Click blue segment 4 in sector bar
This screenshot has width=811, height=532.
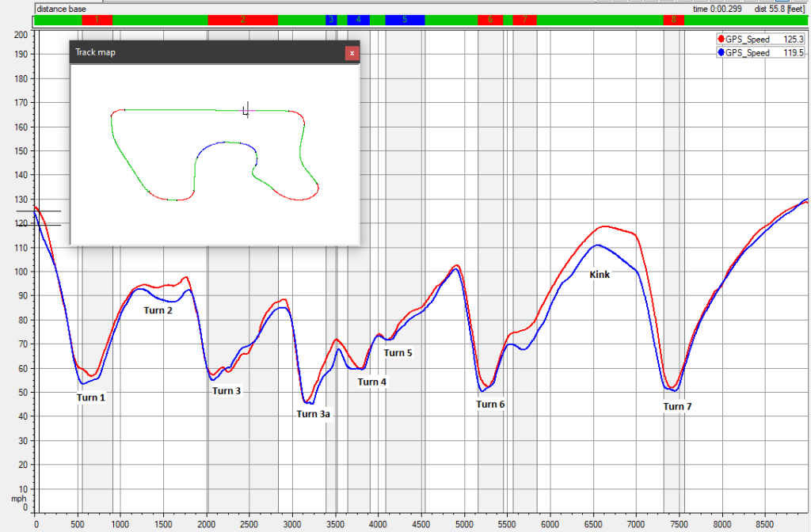[358, 20]
